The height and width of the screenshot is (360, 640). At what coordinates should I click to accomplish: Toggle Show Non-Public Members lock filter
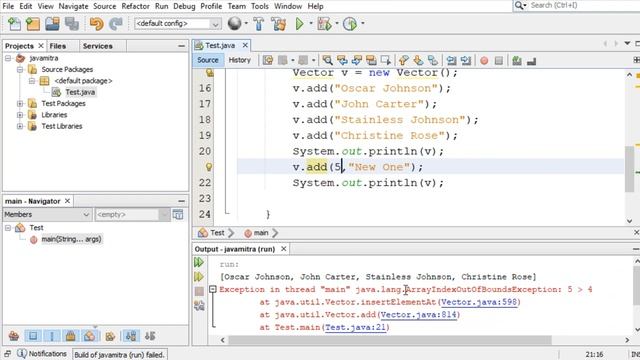click(71, 336)
